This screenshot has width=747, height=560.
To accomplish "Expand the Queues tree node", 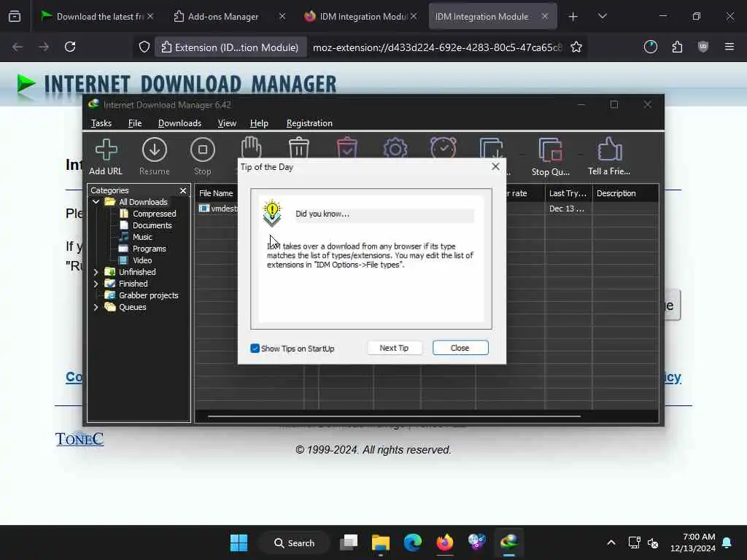I will [96, 307].
